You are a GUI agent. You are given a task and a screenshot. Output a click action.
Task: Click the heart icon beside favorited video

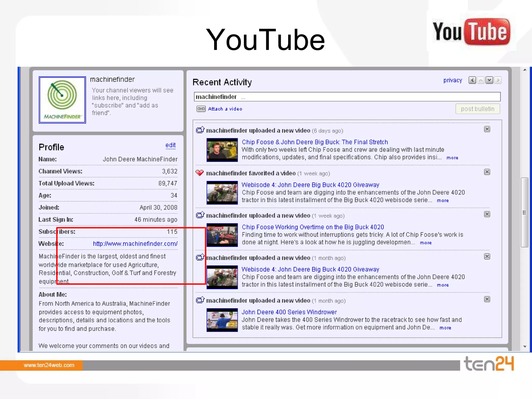tap(200, 173)
